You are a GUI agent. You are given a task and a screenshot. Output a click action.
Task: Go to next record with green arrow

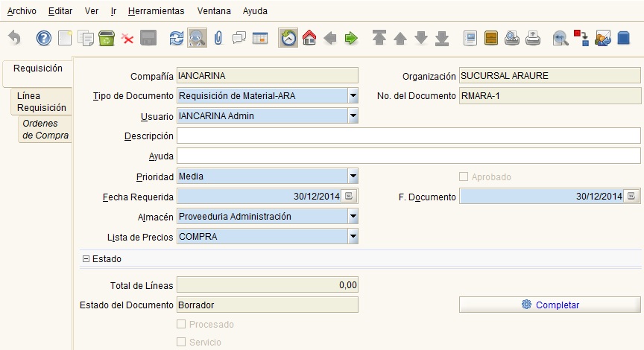(x=351, y=39)
